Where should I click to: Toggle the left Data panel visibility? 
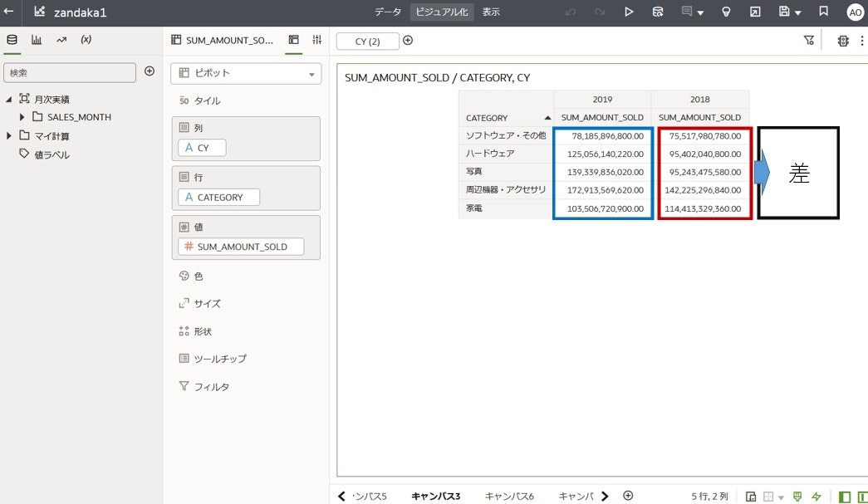point(845,497)
